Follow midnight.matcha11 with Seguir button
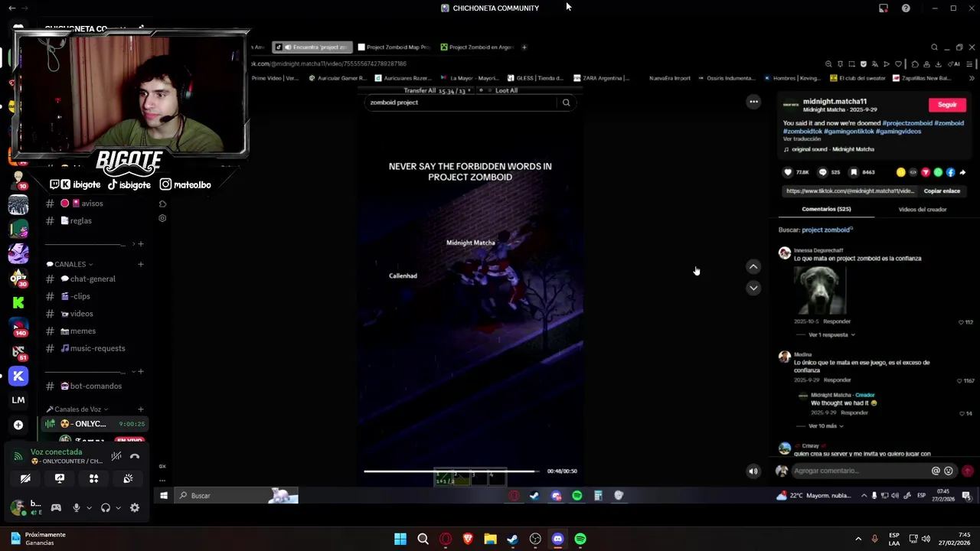The height and width of the screenshot is (551, 980). (x=947, y=105)
